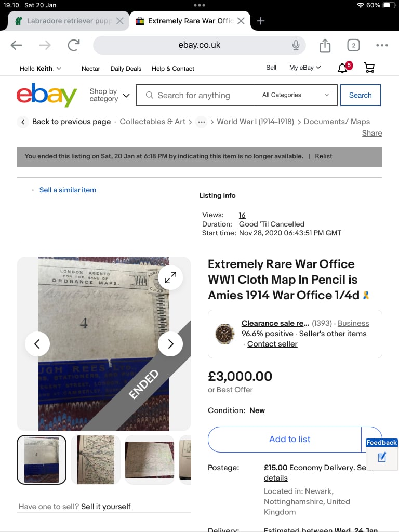Show next listing photo arrow

click(170, 344)
